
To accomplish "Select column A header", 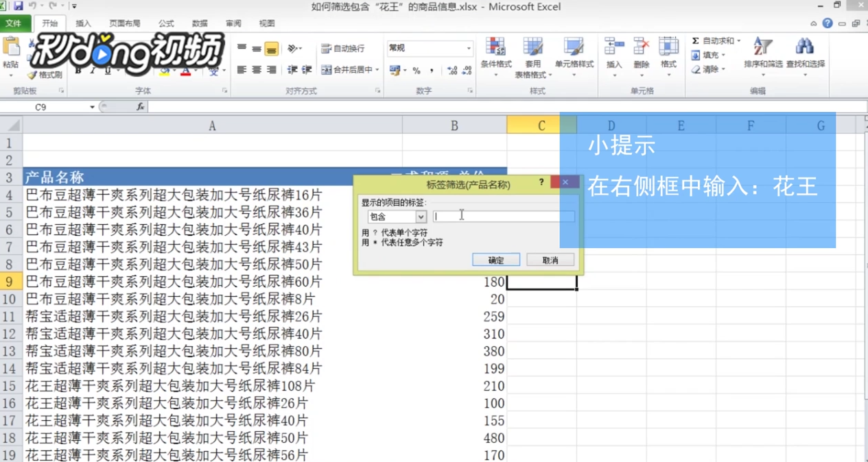I will click(212, 125).
